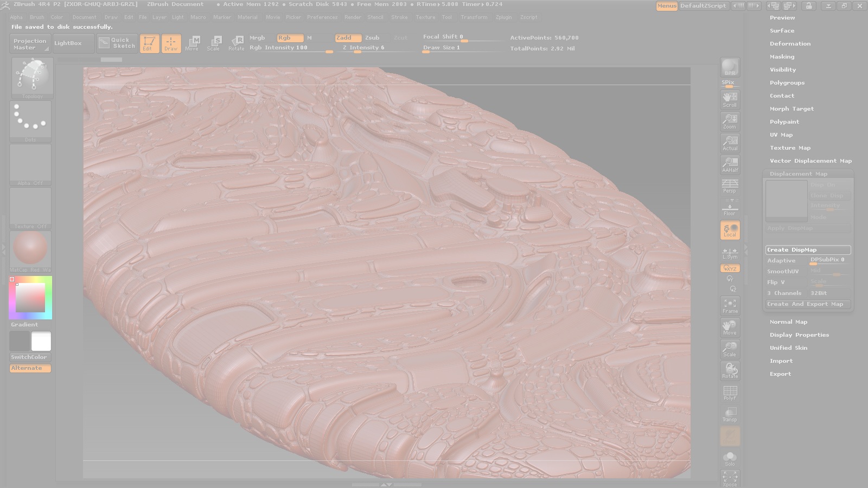Activate Quick Sketch
The width and height of the screenshot is (868, 488).
click(x=117, y=43)
